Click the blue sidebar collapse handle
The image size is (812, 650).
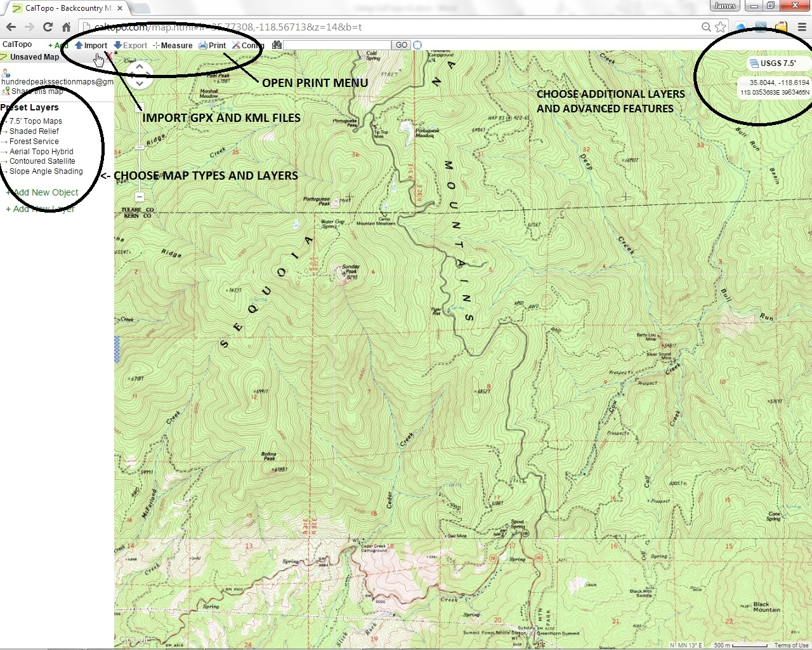click(117, 350)
